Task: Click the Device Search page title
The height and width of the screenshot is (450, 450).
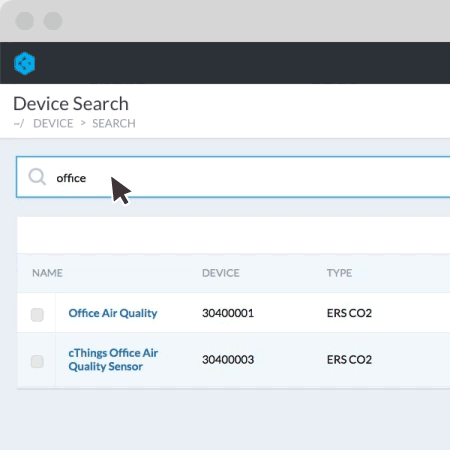Action: click(x=71, y=104)
